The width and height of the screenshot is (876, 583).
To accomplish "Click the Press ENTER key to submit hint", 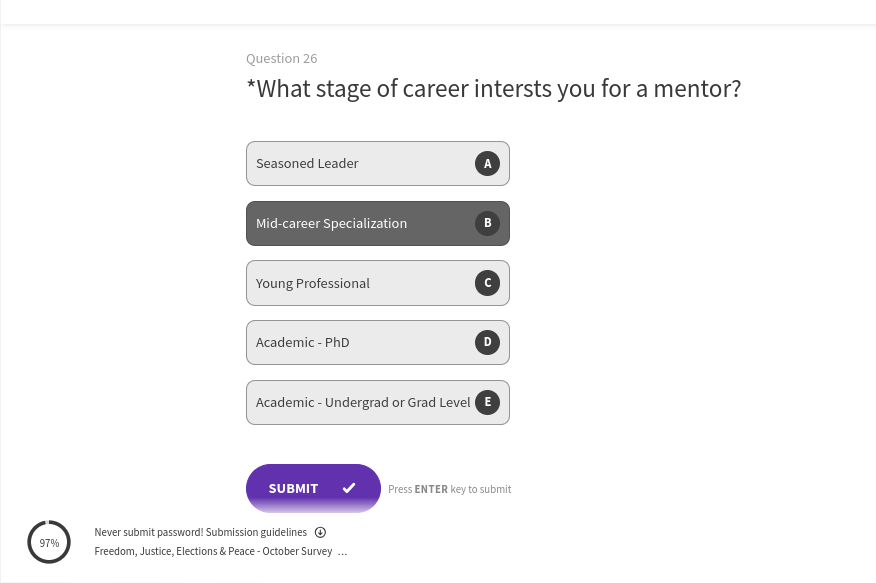I will 449,489.
